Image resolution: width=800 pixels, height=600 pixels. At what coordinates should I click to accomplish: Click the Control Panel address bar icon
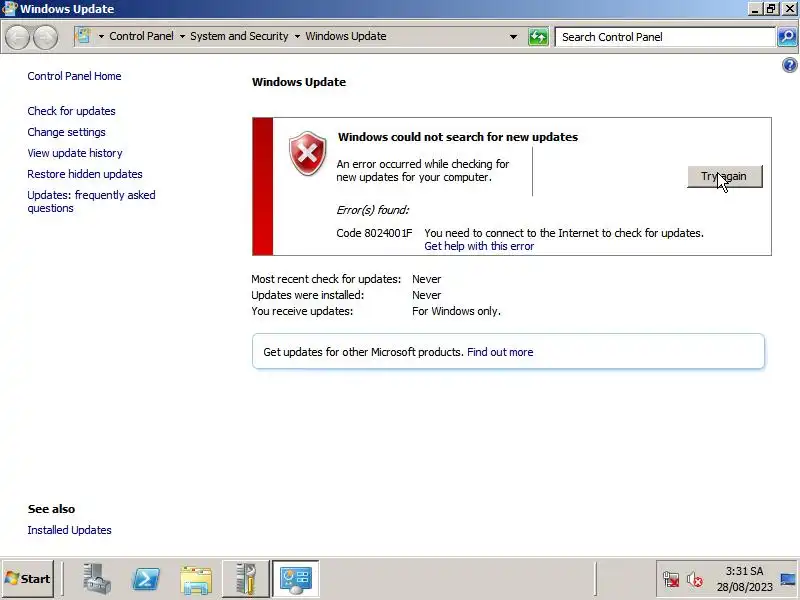tap(83, 36)
